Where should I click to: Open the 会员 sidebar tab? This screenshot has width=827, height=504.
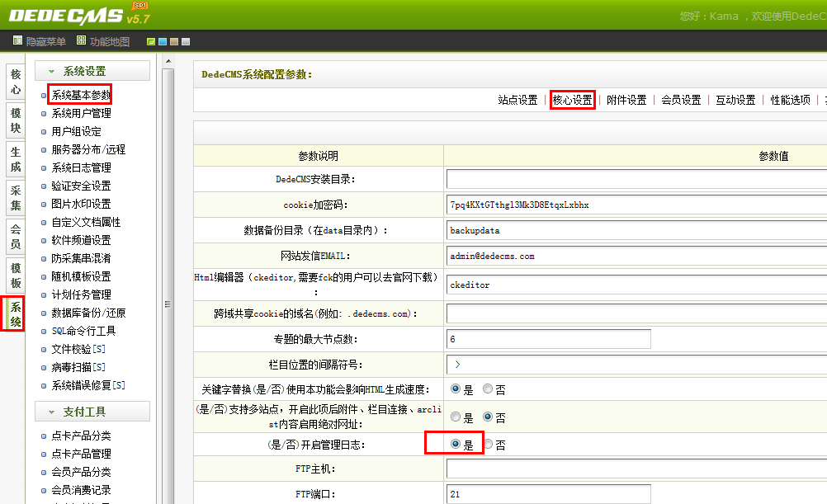16,236
